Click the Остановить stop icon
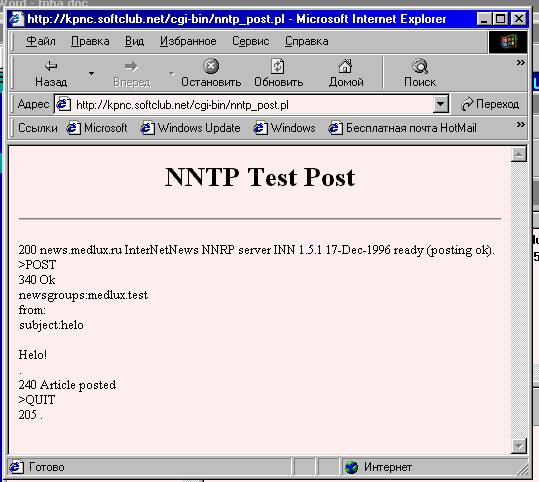Screen dimensions: 539x482 click(x=211, y=66)
